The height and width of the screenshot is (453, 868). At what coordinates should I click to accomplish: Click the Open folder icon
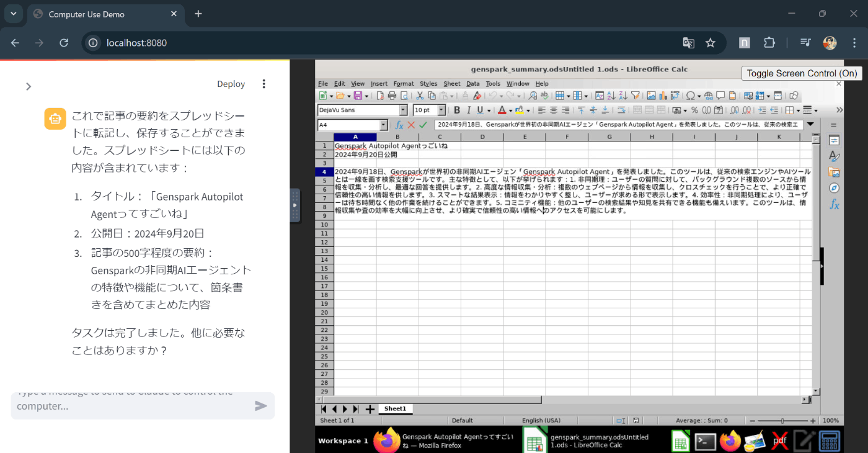(x=340, y=96)
